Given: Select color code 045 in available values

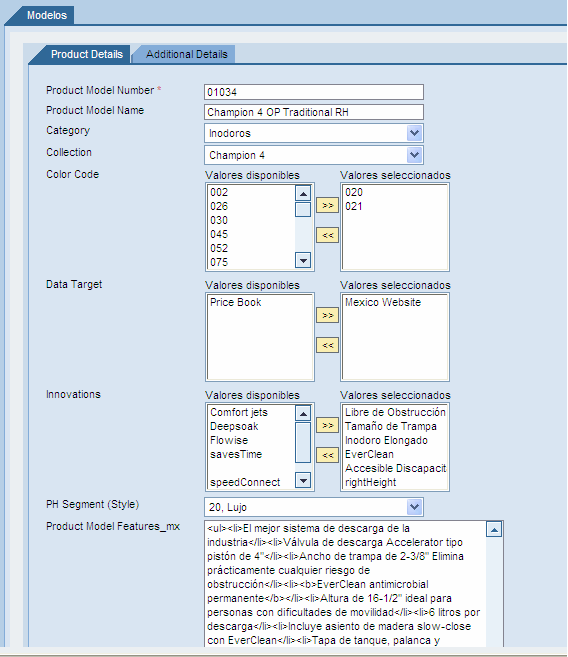Looking at the screenshot, I should click(x=219, y=234).
